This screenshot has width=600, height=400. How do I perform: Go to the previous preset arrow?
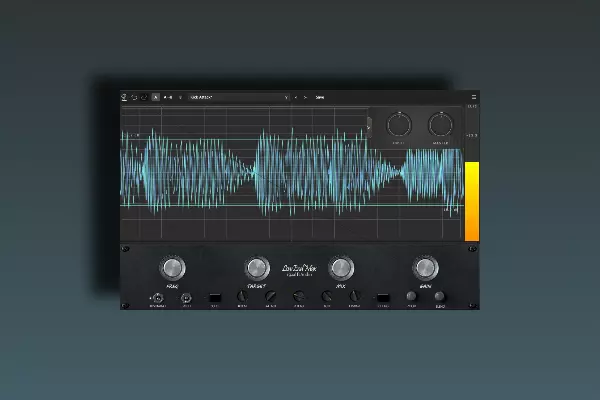[296, 97]
